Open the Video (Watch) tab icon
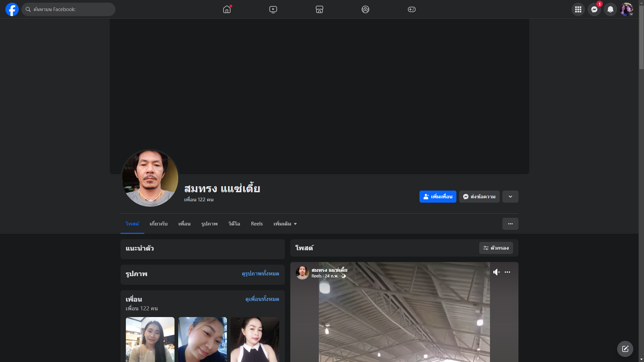644x362 pixels. pyautogui.click(x=273, y=9)
